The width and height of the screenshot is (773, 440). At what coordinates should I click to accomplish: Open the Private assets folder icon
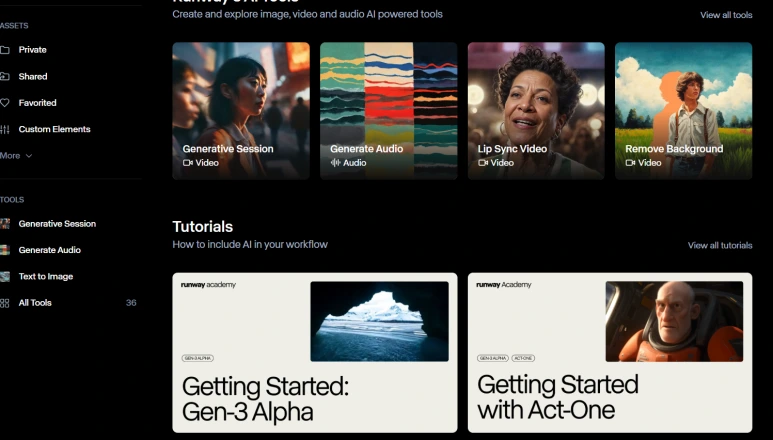pos(5,50)
